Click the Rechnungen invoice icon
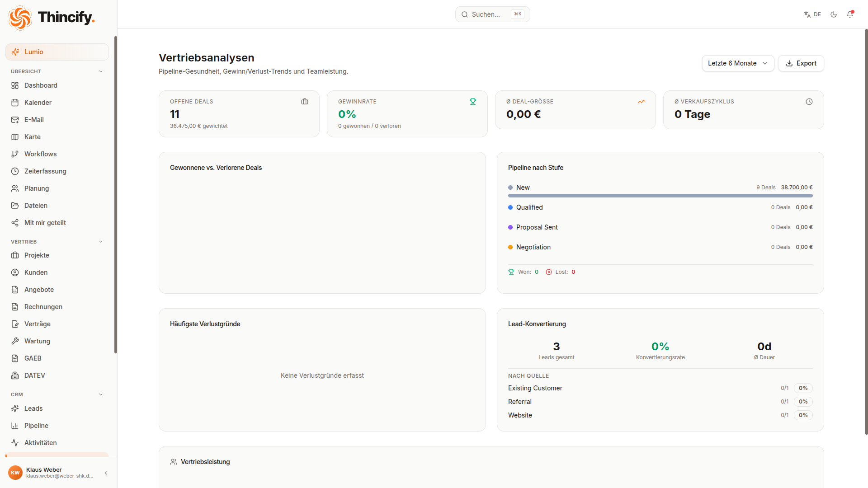 [x=15, y=307]
